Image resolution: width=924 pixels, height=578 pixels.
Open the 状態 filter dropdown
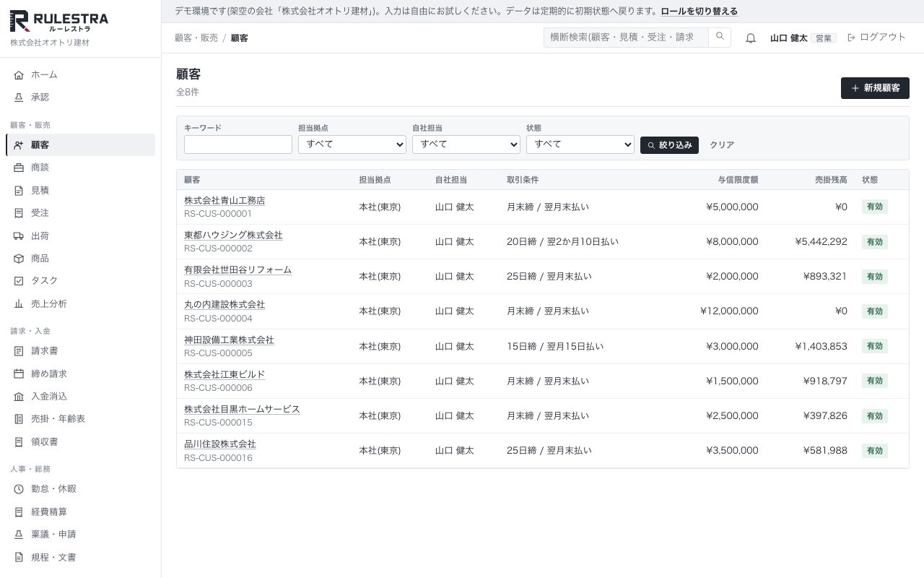click(x=580, y=144)
